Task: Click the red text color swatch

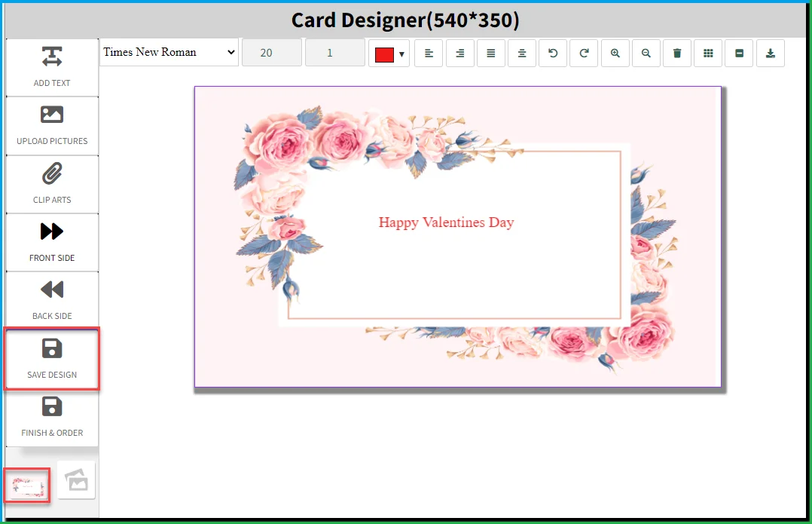Action: click(384, 54)
